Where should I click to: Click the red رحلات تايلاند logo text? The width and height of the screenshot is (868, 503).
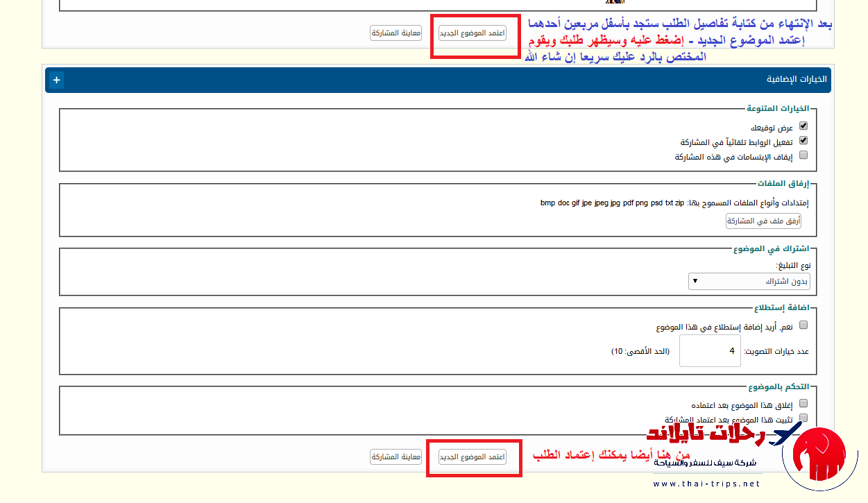click(x=706, y=434)
